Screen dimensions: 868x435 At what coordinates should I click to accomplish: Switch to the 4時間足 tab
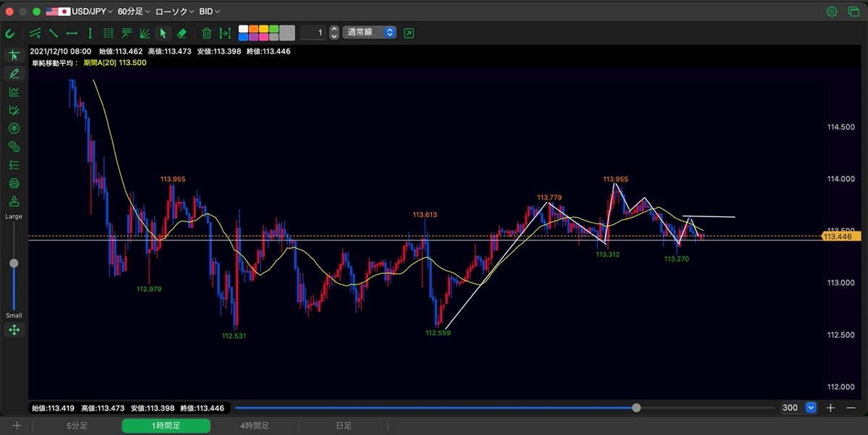255,426
